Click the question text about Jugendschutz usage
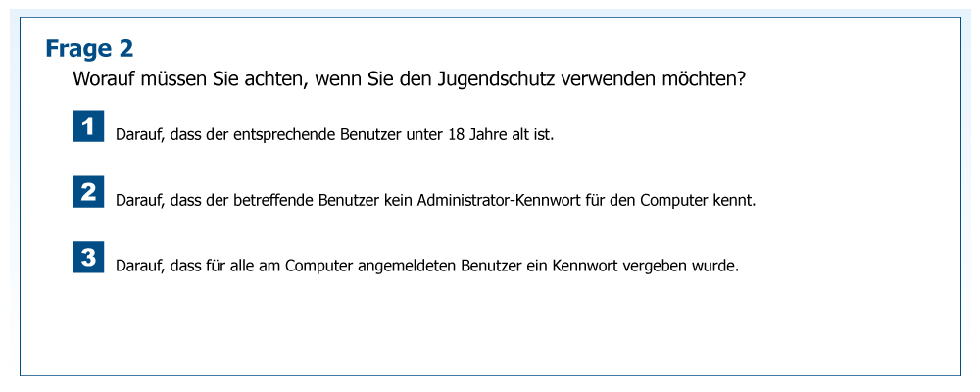The width and height of the screenshot is (980, 392). [x=410, y=79]
